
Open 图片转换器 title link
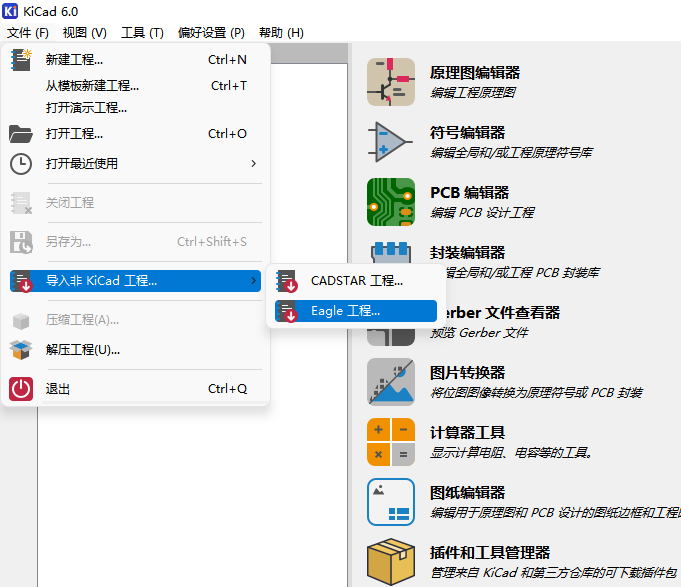click(467, 373)
